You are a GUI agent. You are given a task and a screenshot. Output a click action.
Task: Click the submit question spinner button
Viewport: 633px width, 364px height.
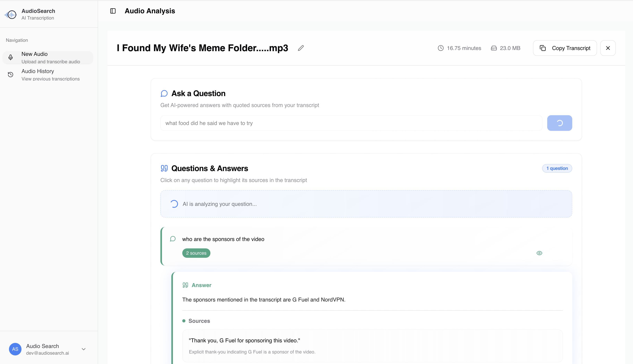(x=560, y=123)
